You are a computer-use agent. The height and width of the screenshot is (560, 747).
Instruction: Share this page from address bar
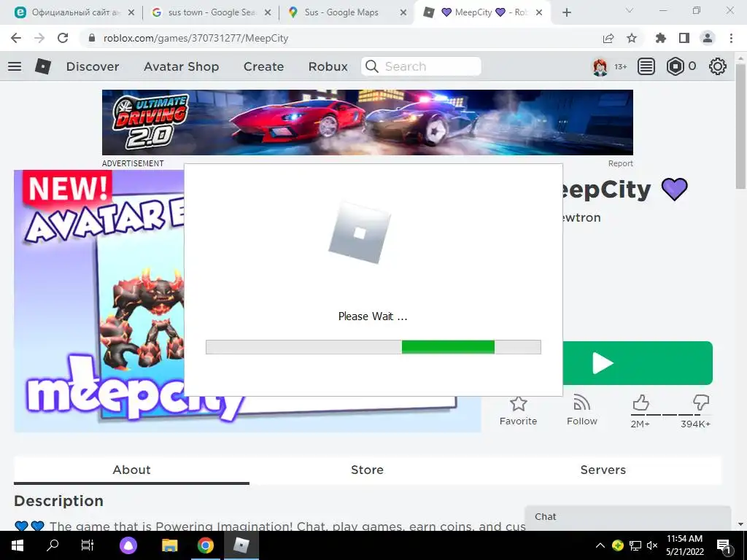coord(608,38)
